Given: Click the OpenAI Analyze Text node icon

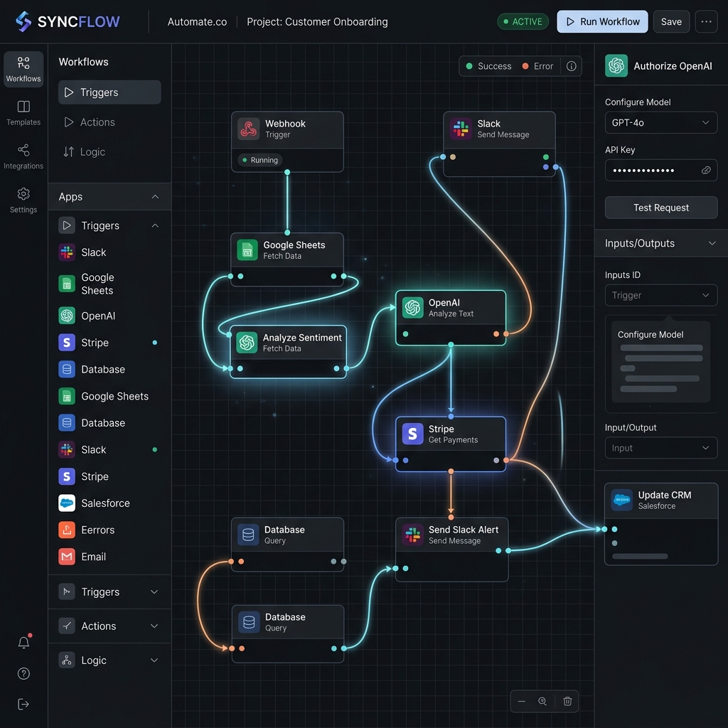Looking at the screenshot, I should 412,307.
